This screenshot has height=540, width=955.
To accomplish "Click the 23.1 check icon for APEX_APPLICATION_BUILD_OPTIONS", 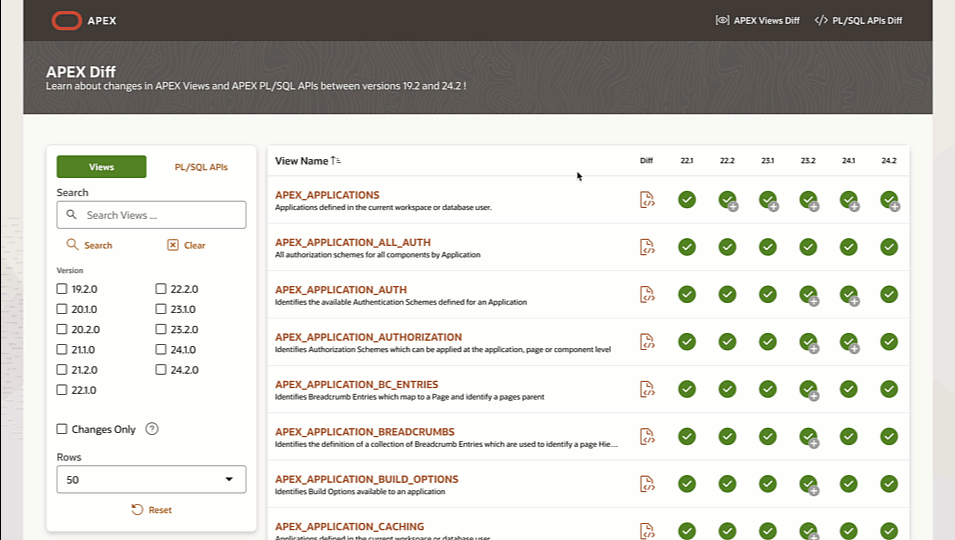I will click(x=768, y=484).
